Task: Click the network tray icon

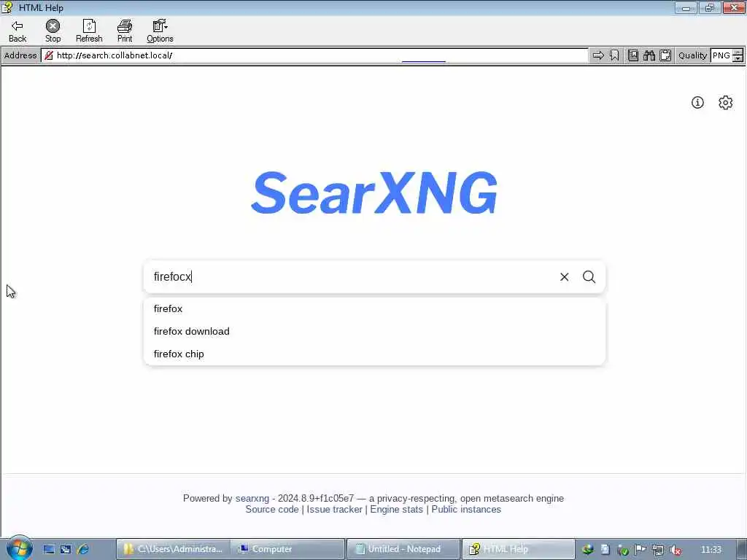Action: coord(658,550)
